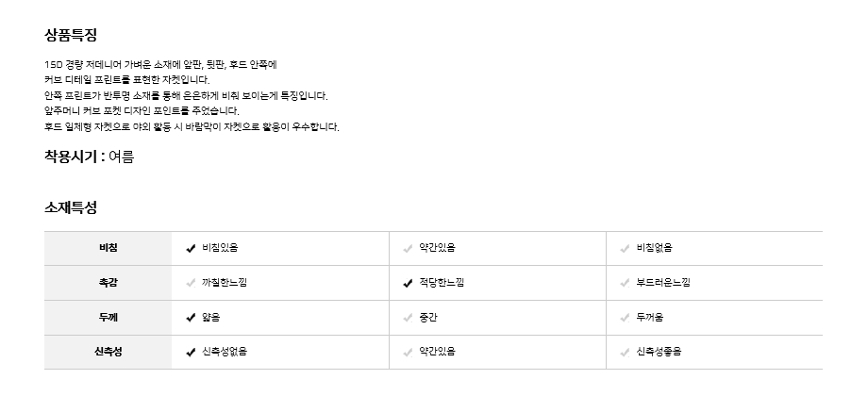The width and height of the screenshot is (868, 396).
Task: Click the gray checkmark beside 신축성좋음
Action: pyautogui.click(x=625, y=352)
